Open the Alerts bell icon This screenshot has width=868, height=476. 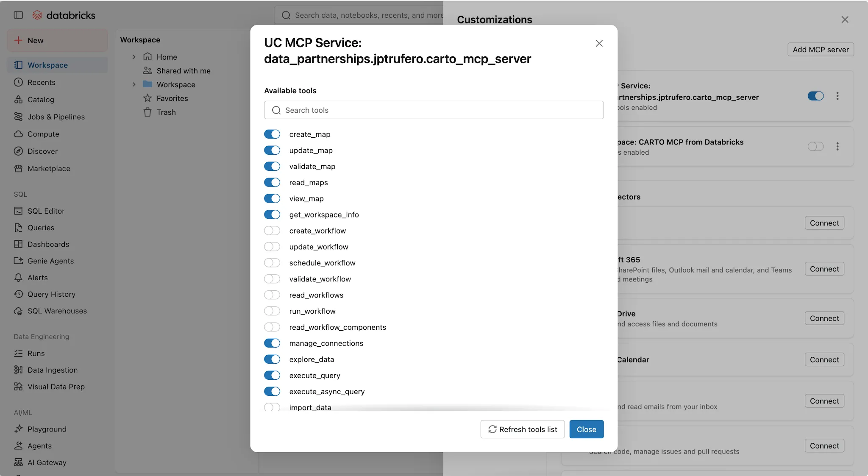point(18,278)
